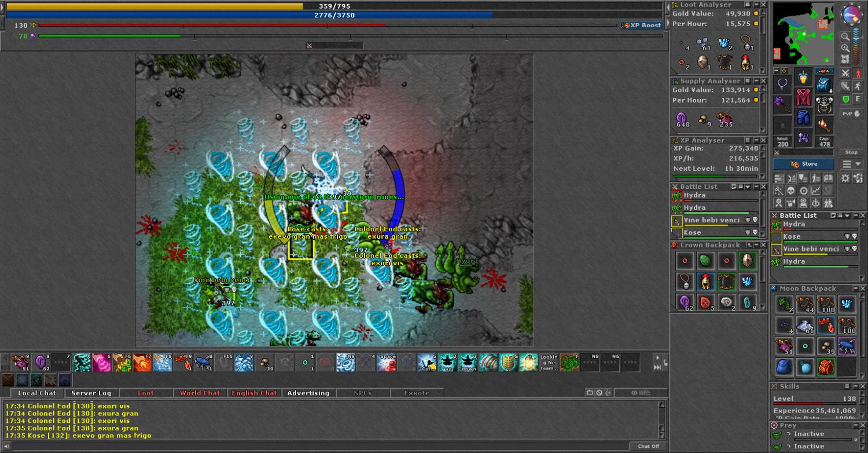The width and height of the screenshot is (868, 453).
Task: Switch to Local Chat tab
Action: pyautogui.click(x=36, y=393)
